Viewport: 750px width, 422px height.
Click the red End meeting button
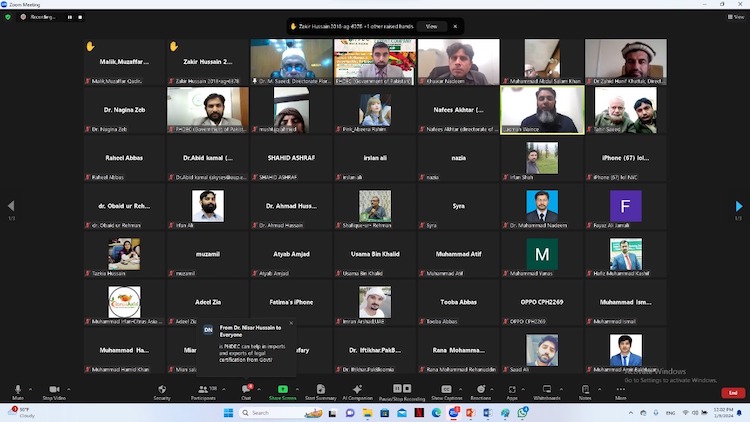tap(733, 393)
